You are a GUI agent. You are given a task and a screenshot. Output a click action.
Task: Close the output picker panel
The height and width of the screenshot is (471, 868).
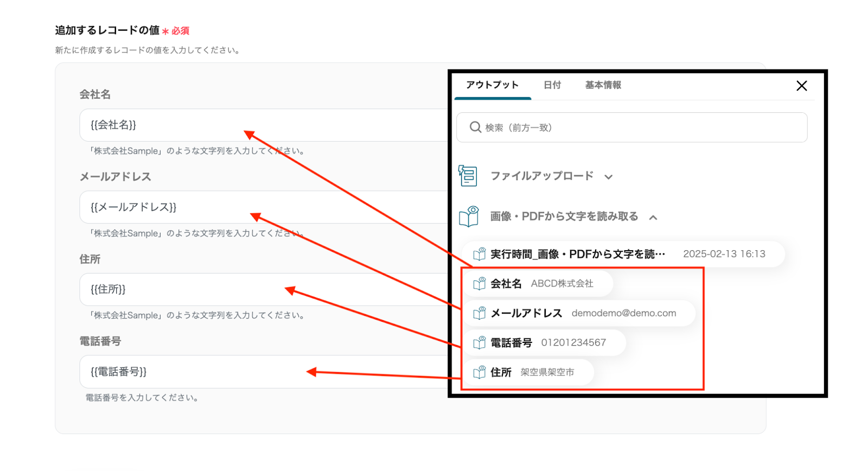801,86
